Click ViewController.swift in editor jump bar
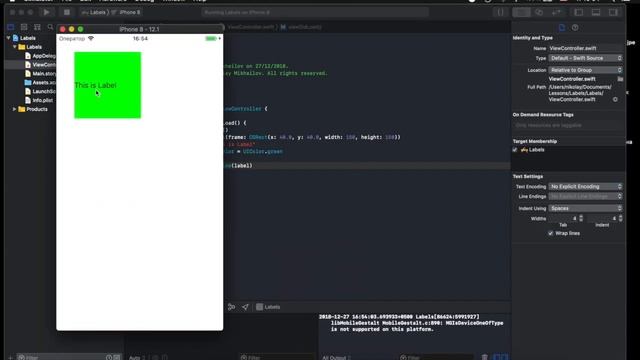 click(x=251, y=27)
